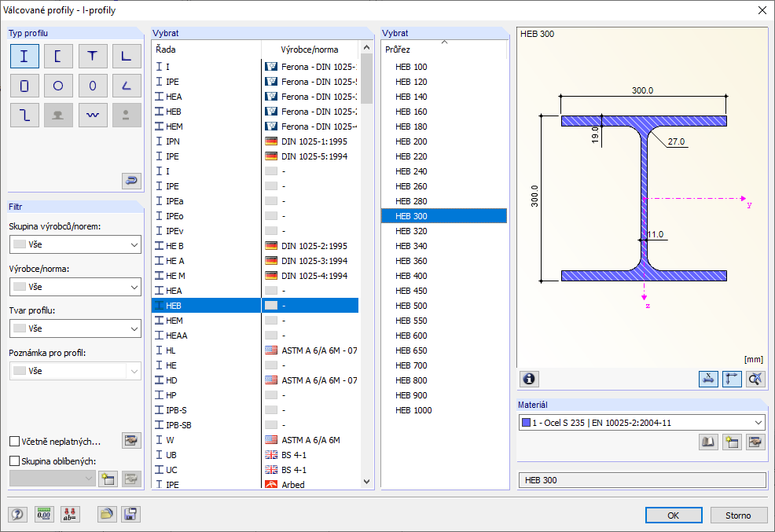The height and width of the screenshot is (532, 775).
Task: Open the material library book icon
Action: [709, 442]
